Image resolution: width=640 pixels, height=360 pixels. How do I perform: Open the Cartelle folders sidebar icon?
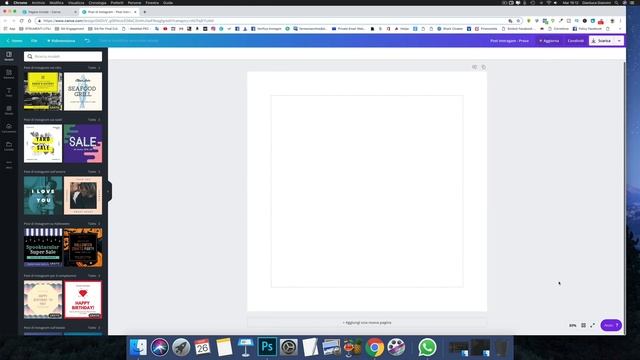pyautogui.click(x=9, y=146)
